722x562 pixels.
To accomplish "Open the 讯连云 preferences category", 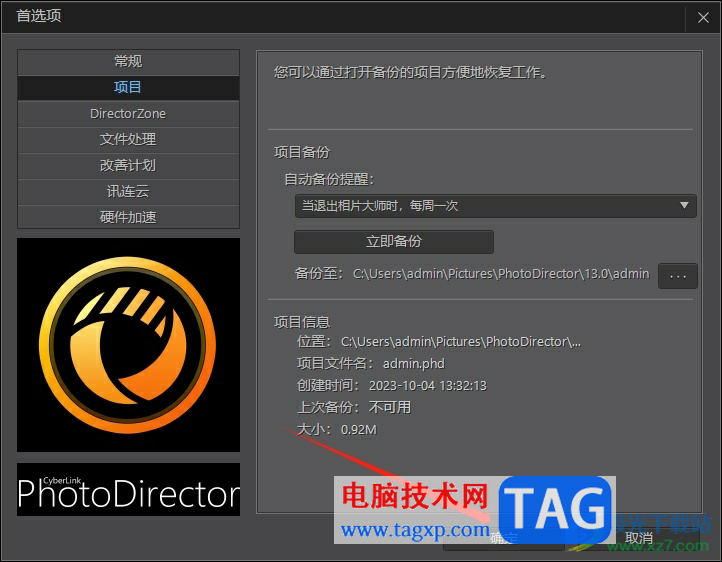I will pos(128,191).
